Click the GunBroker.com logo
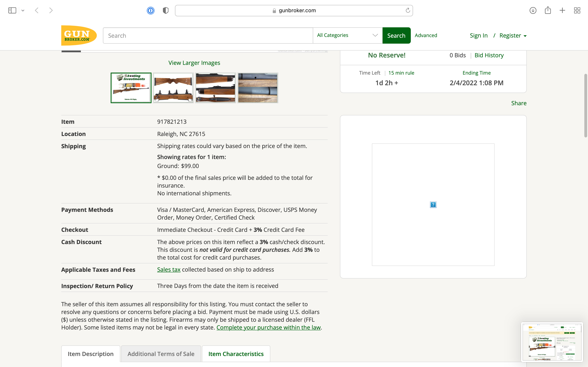Image resolution: width=588 pixels, height=367 pixels. point(79,35)
